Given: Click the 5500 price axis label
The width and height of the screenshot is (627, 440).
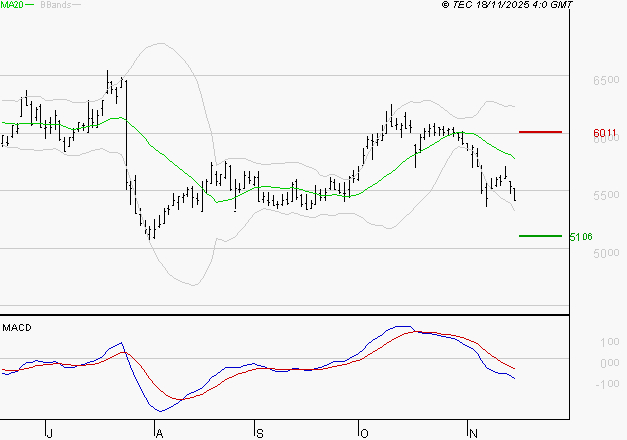Looking at the screenshot, I should tap(606, 195).
